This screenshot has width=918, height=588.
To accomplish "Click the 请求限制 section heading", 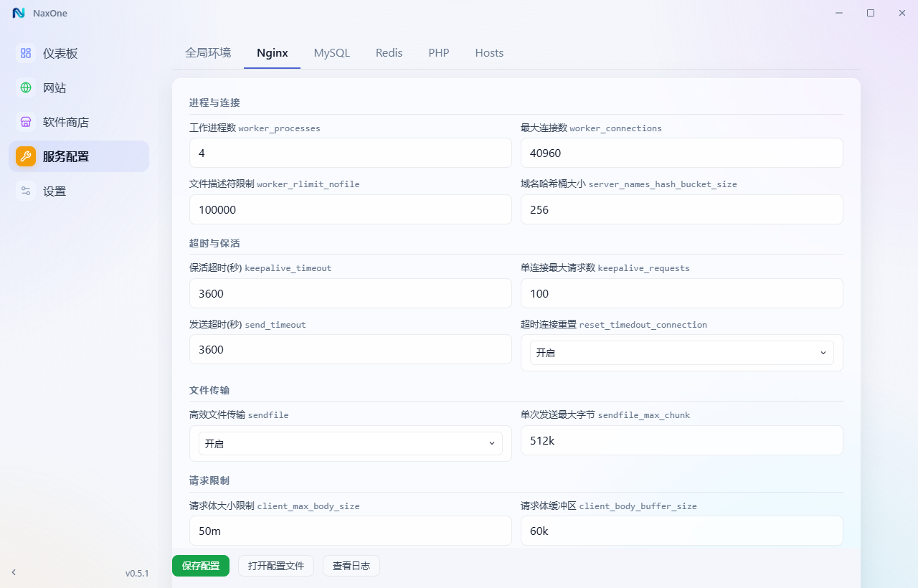I will click(209, 480).
